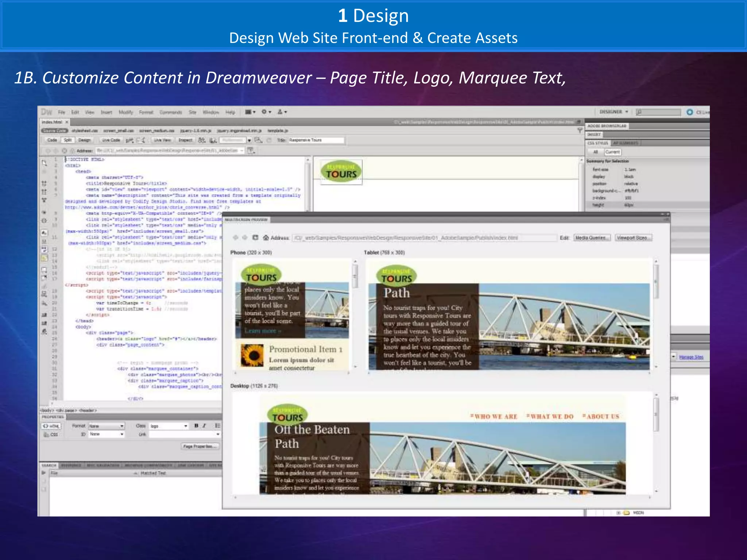747x560 pixels.
Task: Click the Multiscreen dropdown arrow
Action: coord(249,140)
